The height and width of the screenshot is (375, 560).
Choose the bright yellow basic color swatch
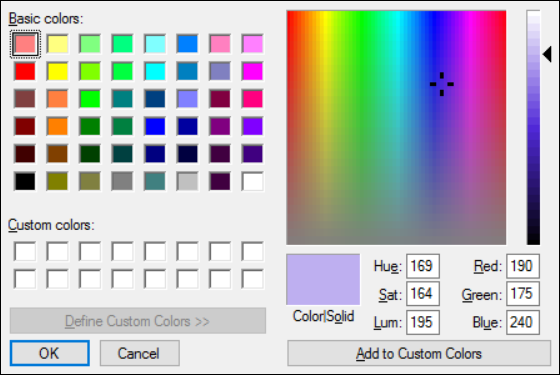[58, 71]
